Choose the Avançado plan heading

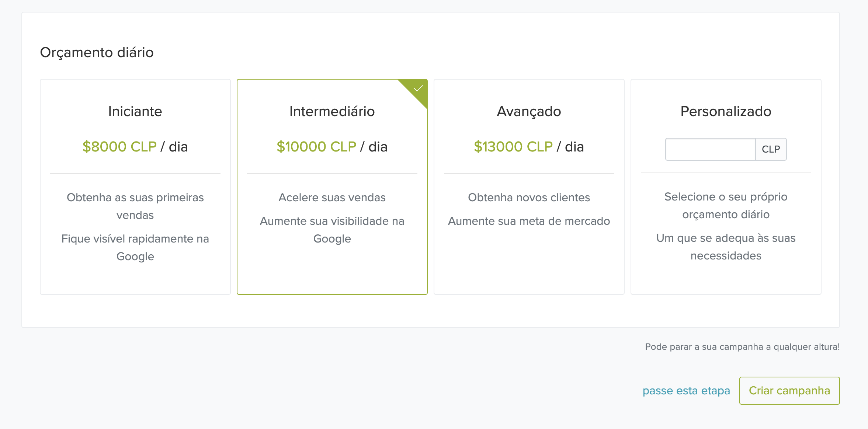click(x=529, y=111)
